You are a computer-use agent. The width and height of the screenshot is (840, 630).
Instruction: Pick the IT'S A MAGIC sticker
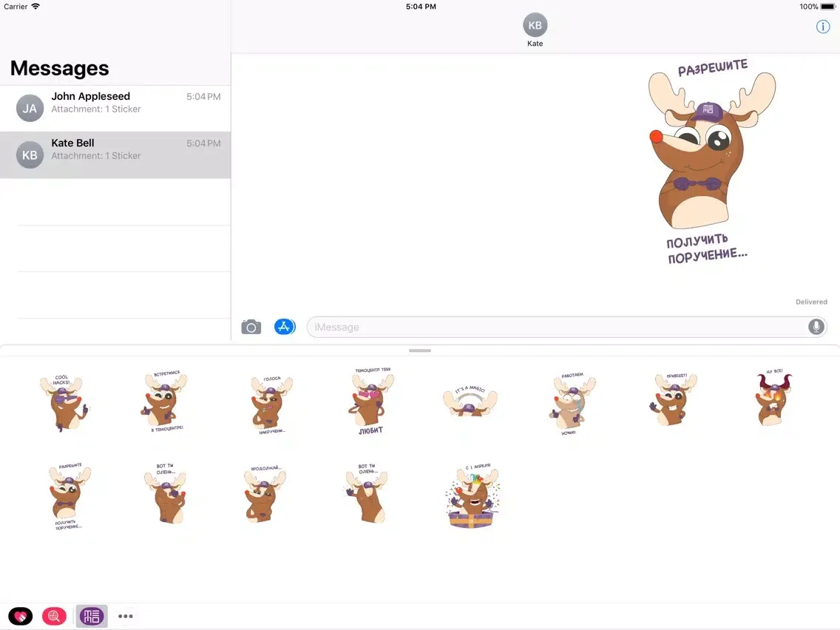pyautogui.click(x=470, y=401)
